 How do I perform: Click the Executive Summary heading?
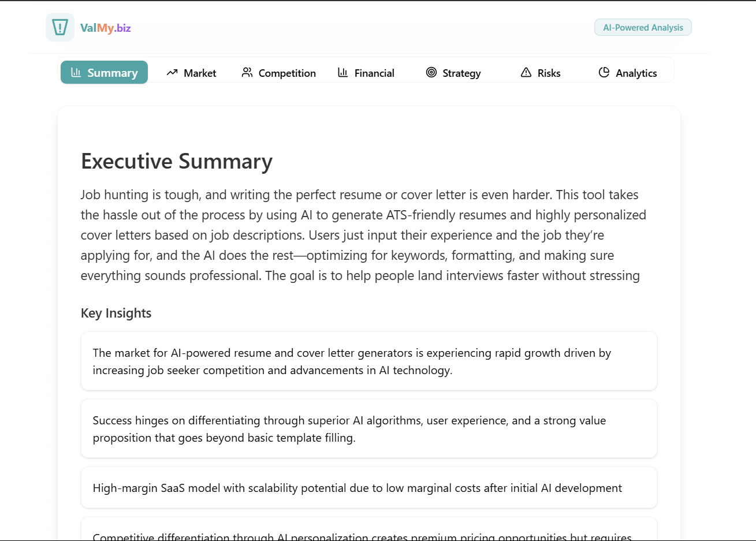click(177, 161)
